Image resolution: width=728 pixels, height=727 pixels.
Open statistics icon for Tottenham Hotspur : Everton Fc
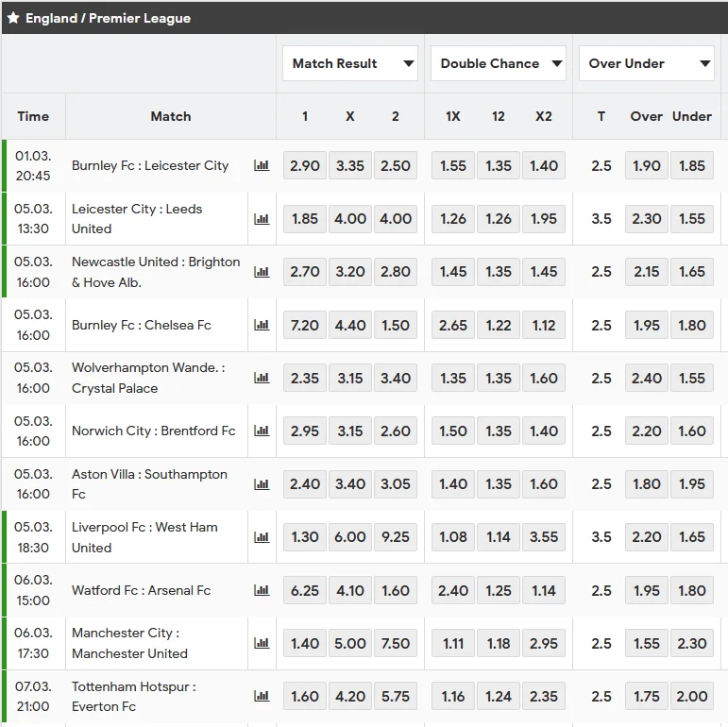point(262,697)
